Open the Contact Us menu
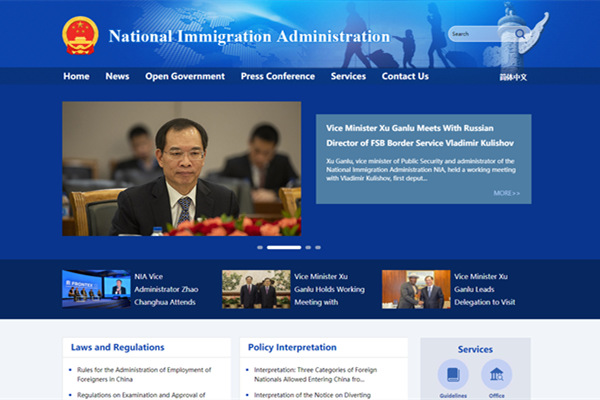 [x=405, y=76]
